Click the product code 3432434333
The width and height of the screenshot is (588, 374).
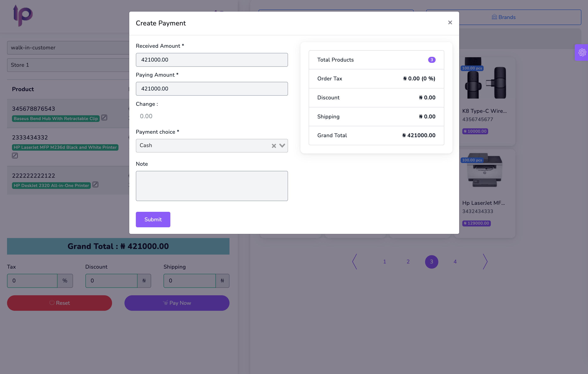(x=478, y=211)
